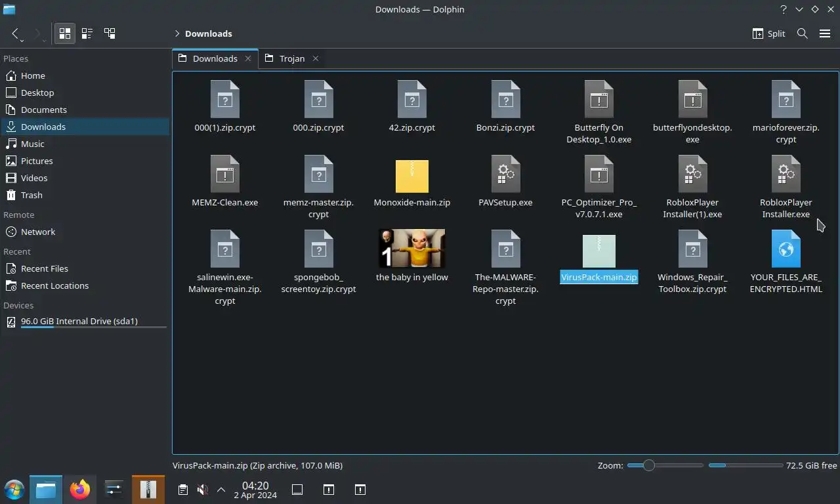This screenshot has width=840, height=504.
Task: Select PC_Optimizer_Pro_v7.0.7.1.exe icon
Action: coord(598,174)
